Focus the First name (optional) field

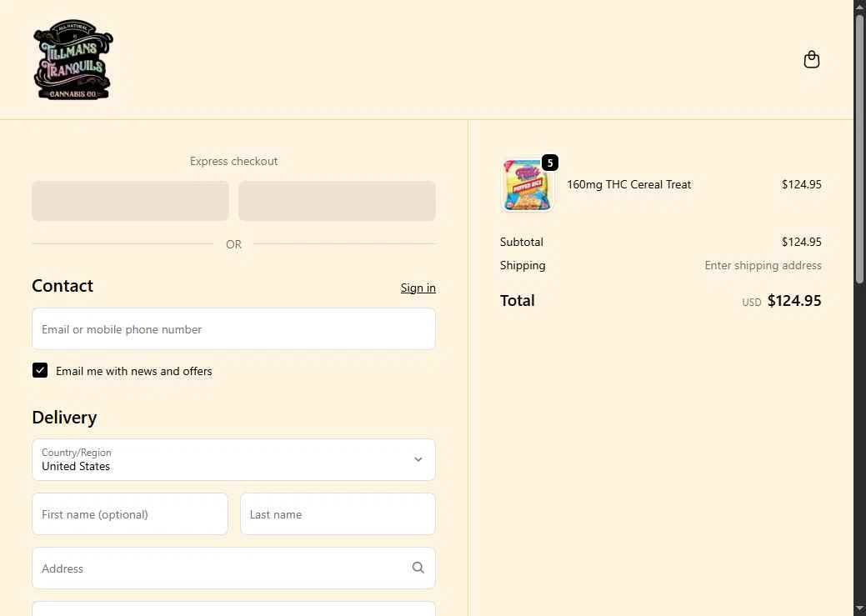[x=130, y=514]
